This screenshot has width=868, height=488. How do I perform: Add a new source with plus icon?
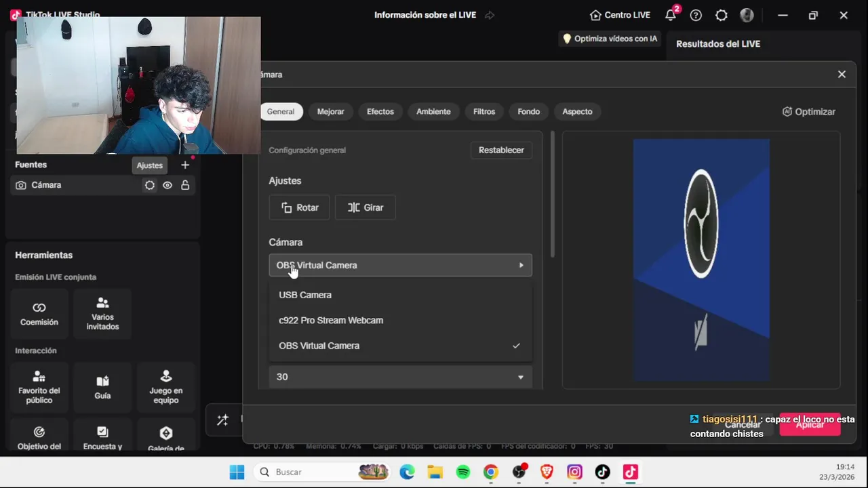point(185,165)
